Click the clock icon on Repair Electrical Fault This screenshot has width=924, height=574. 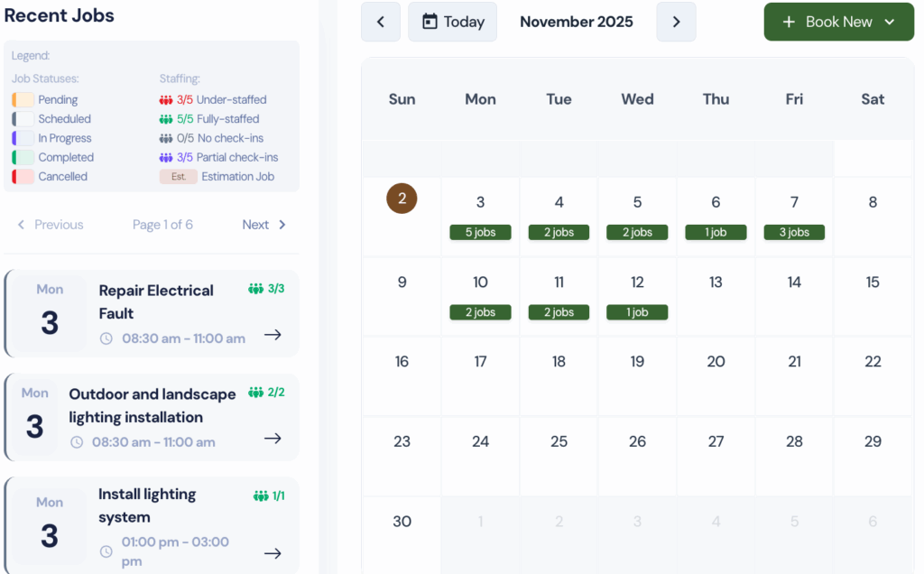pyautogui.click(x=106, y=338)
